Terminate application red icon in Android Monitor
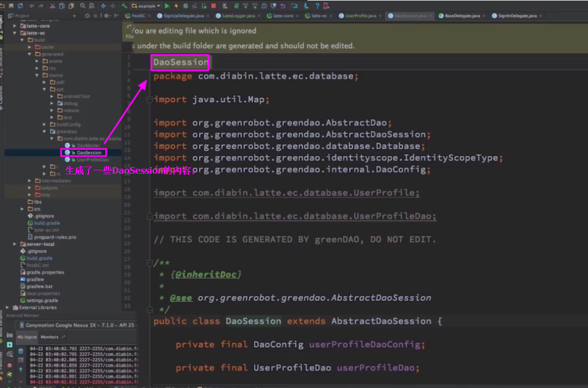Image resolution: width=588 pixels, height=388 pixels. 10,365
